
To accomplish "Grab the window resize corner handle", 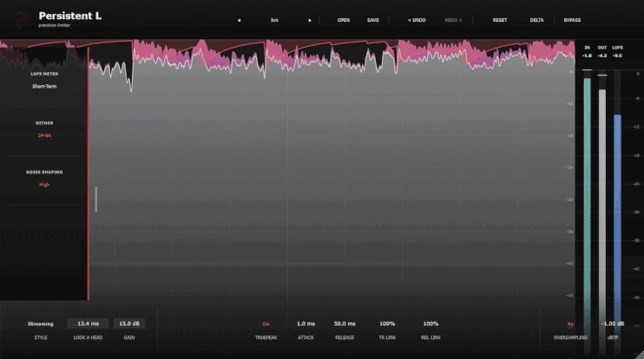I will pyautogui.click(x=639, y=354).
